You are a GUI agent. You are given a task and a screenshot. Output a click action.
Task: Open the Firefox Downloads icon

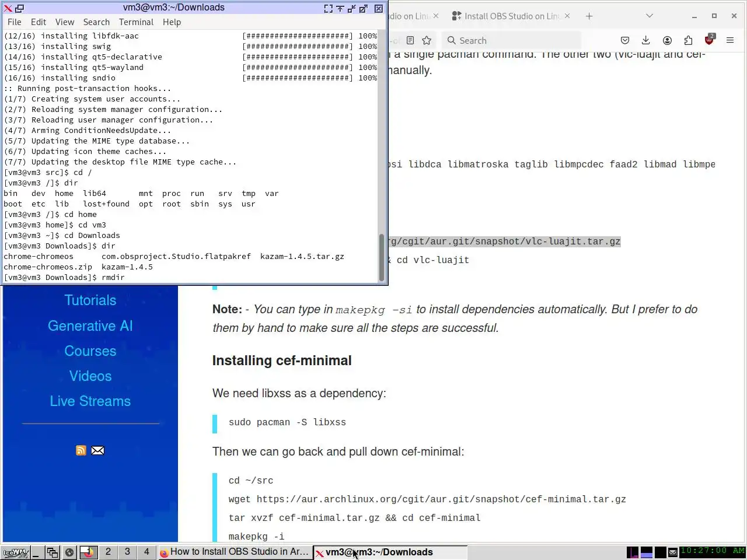point(645,40)
